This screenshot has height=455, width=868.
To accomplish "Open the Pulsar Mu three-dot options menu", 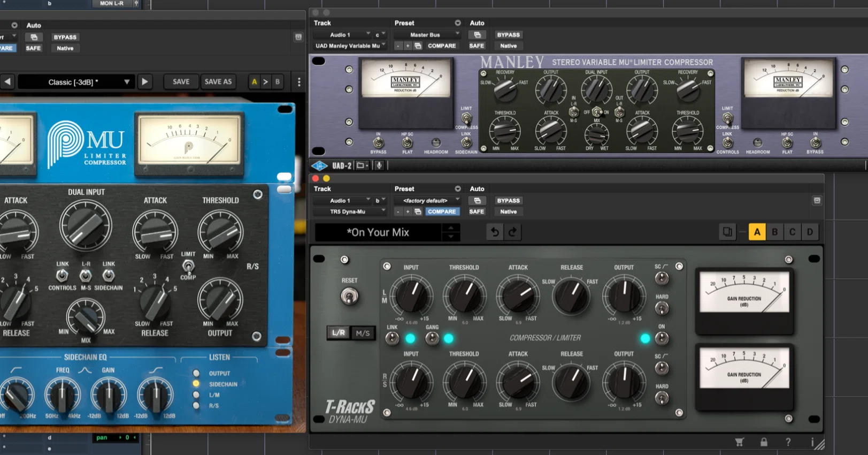I will [299, 82].
